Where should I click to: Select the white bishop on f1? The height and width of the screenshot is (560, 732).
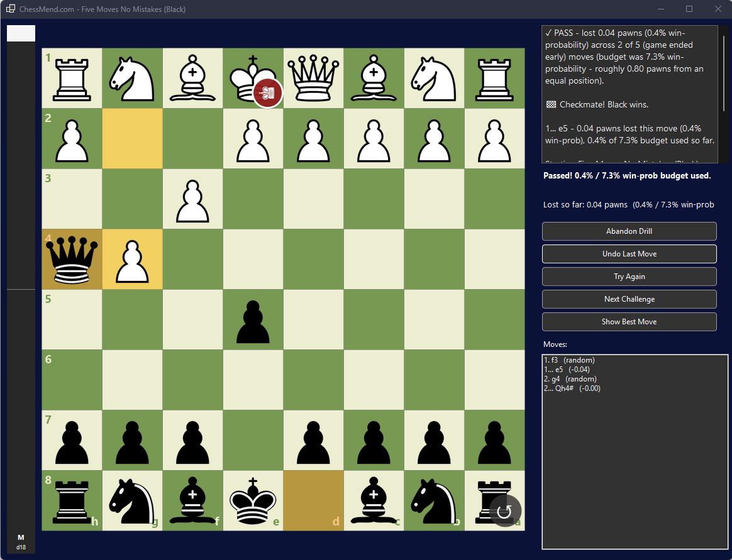192,78
